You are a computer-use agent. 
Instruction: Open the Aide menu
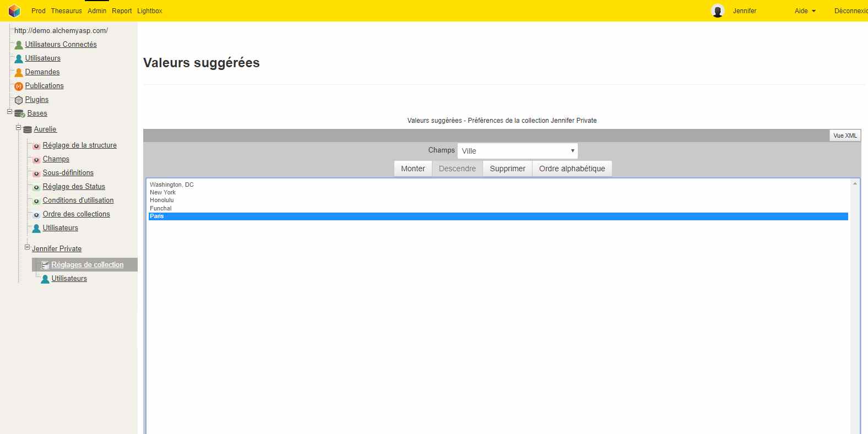pos(805,11)
